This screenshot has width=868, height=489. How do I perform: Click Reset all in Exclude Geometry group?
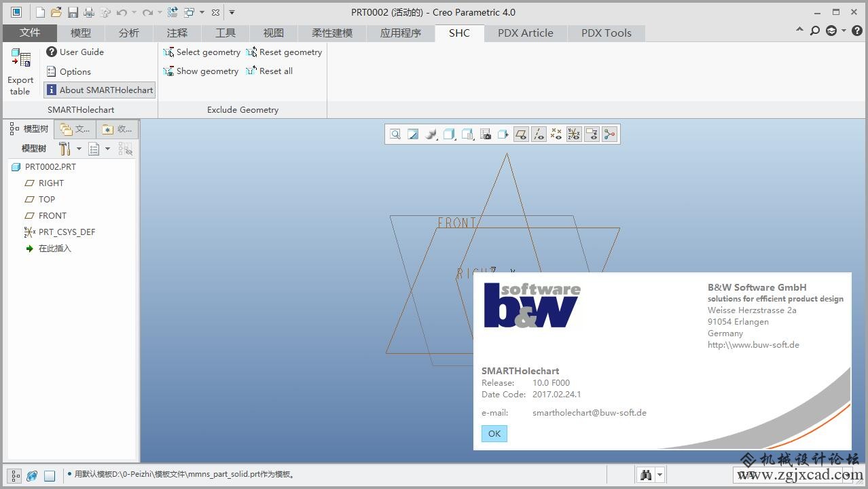click(269, 71)
